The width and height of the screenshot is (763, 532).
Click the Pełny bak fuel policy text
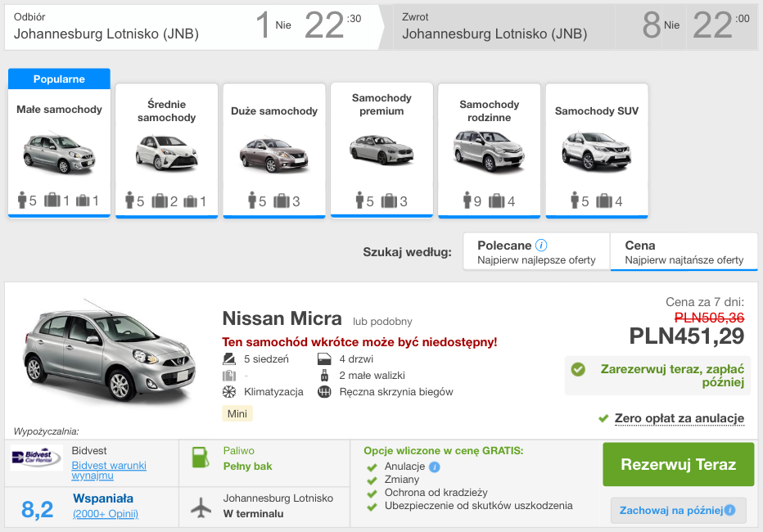click(248, 467)
